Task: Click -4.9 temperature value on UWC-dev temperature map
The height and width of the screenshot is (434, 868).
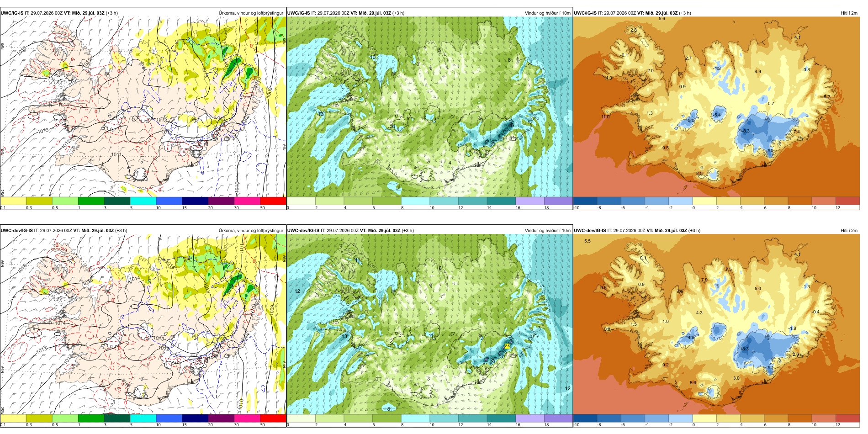Action: tap(690, 338)
